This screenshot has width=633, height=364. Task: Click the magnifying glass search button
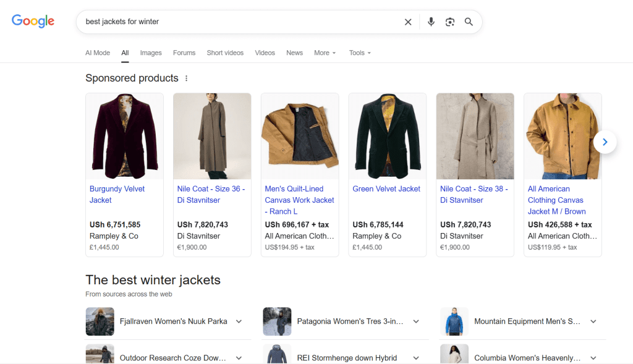(469, 22)
